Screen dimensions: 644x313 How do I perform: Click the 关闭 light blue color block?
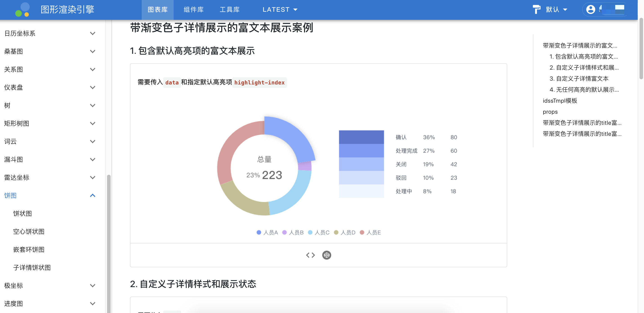[361, 164]
